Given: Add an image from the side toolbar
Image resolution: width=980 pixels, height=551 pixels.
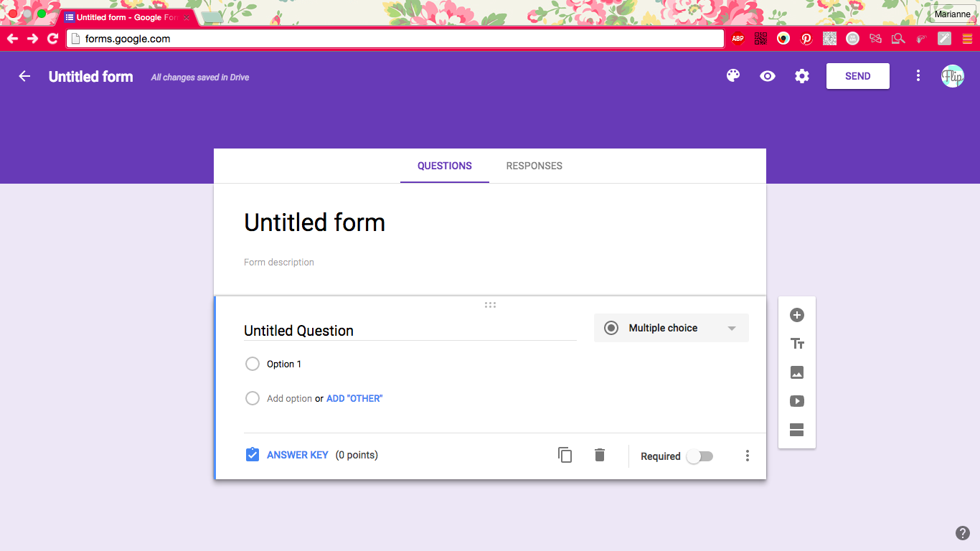Looking at the screenshot, I should pos(797,372).
